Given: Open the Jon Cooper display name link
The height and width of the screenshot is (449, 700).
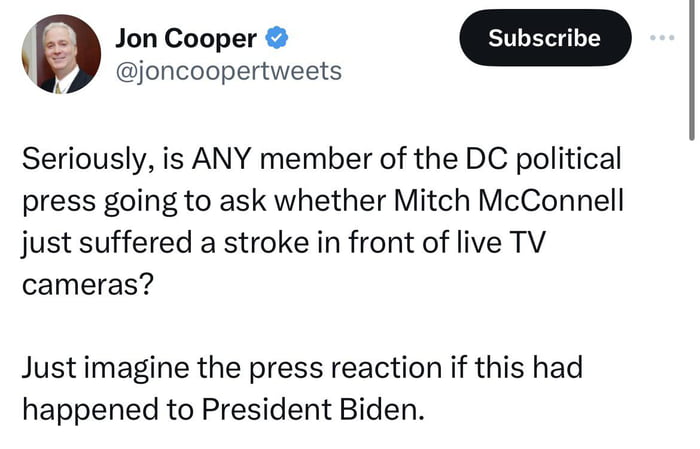Looking at the screenshot, I should pyautogui.click(x=186, y=39).
